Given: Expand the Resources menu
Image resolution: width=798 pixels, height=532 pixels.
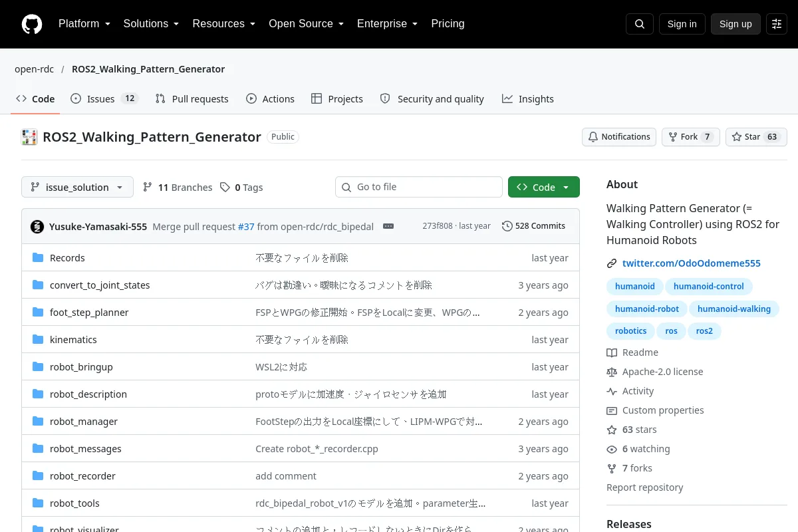Looking at the screenshot, I should pos(224,24).
